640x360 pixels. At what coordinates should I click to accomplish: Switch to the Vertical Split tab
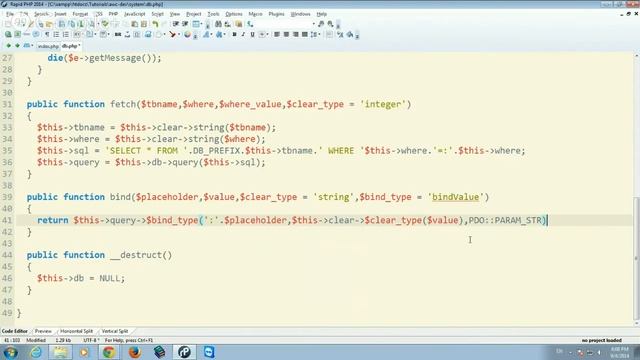115,331
